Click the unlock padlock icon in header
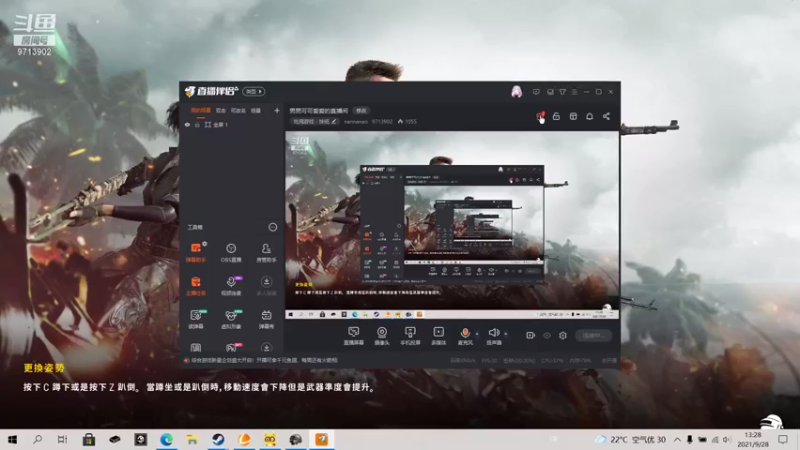 pyautogui.click(x=556, y=116)
